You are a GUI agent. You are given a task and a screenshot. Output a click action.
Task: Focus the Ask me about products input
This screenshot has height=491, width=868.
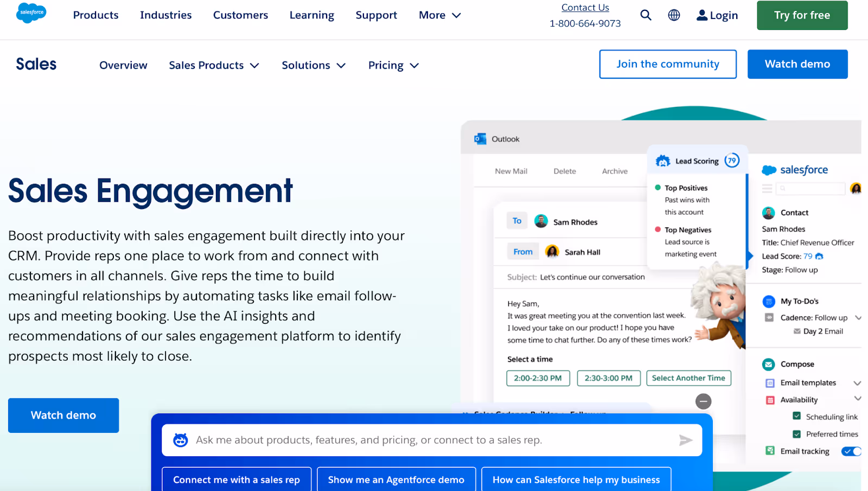pyautogui.click(x=432, y=440)
